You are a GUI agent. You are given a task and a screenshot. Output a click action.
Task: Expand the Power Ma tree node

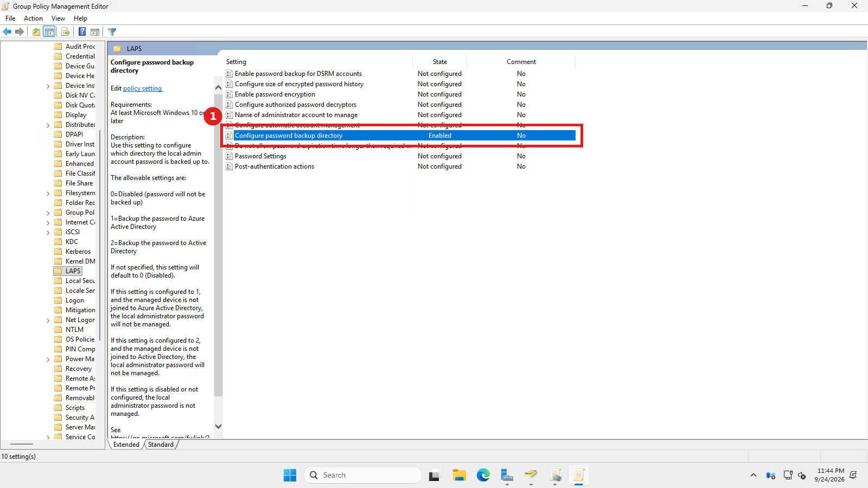(48, 359)
